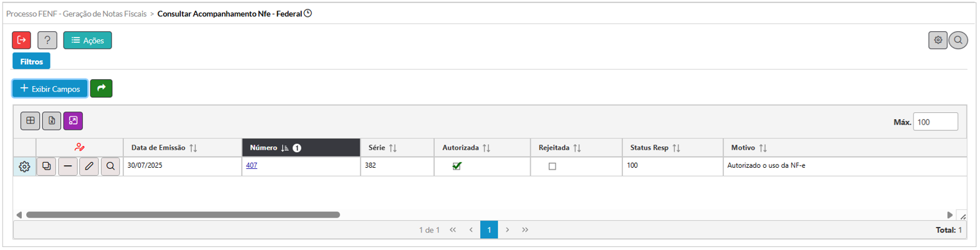Toggle the Rejeitada checkbox for row 407
980x250 pixels.
[x=552, y=166]
